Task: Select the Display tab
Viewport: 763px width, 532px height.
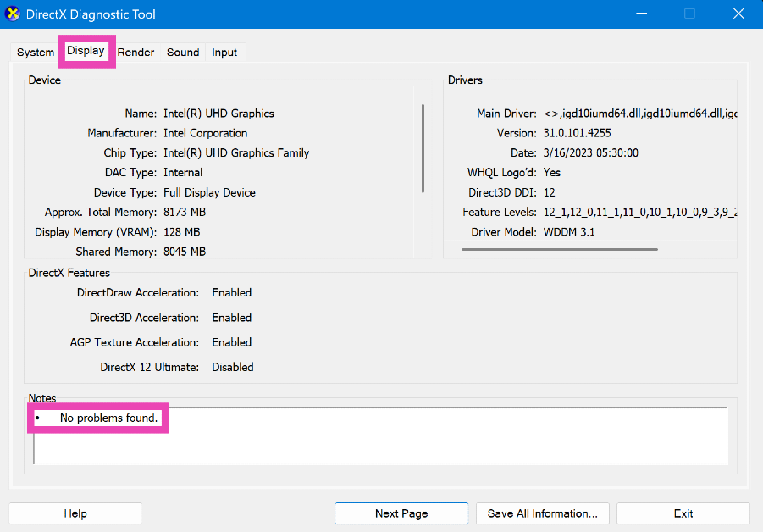Action: [x=86, y=51]
